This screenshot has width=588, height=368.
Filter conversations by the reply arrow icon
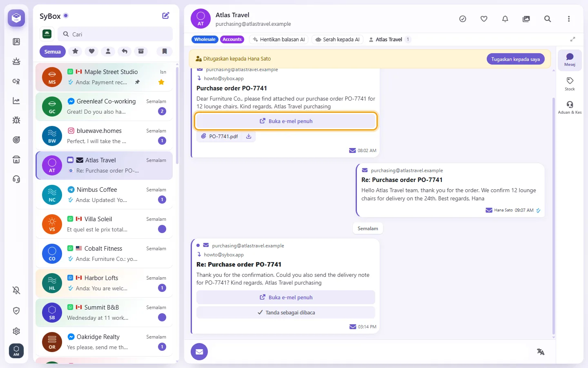coord(125,51)
